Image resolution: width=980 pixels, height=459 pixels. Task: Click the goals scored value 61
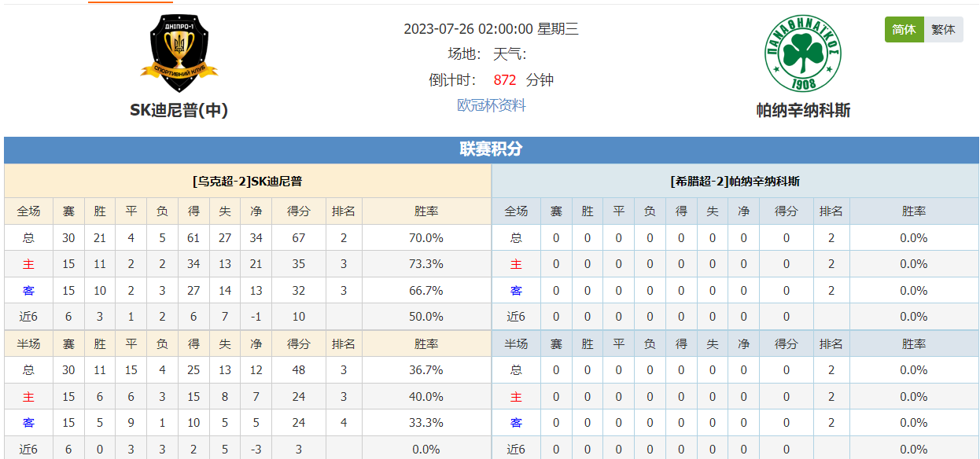[x=193, y=238]
